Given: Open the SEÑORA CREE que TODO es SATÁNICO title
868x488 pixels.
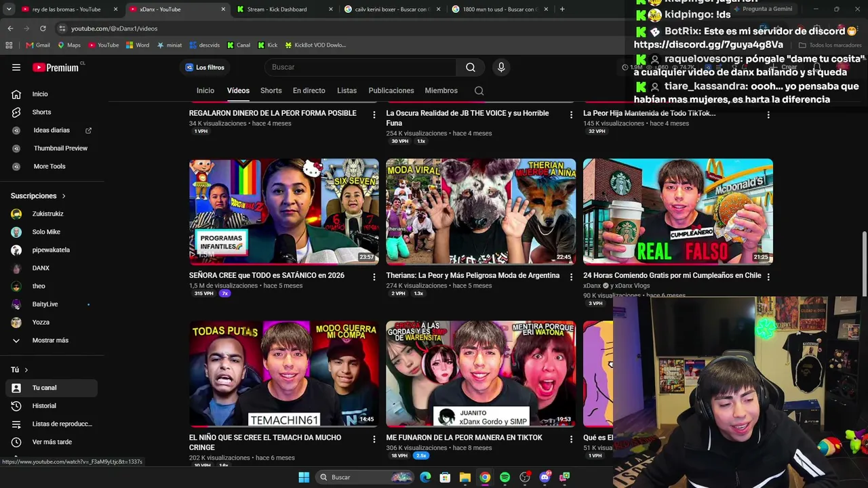Looking at the screenshot, I should coord(267,276).
